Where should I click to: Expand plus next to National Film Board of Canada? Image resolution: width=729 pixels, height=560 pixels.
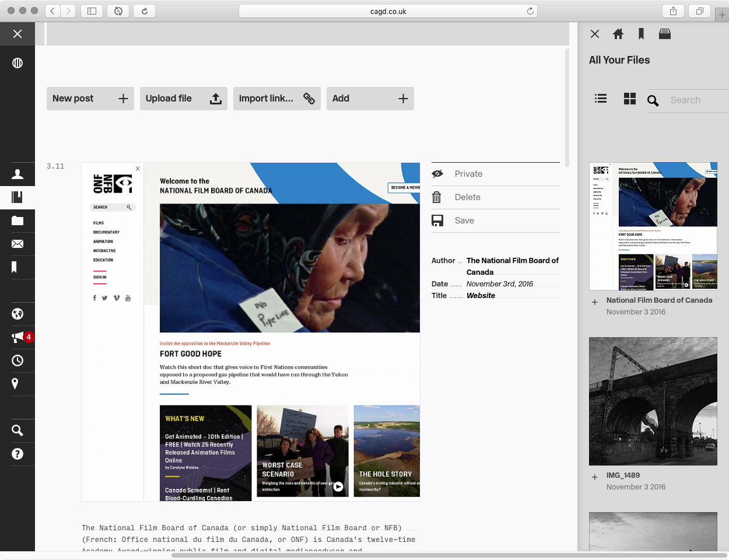[x=595, y=302]
